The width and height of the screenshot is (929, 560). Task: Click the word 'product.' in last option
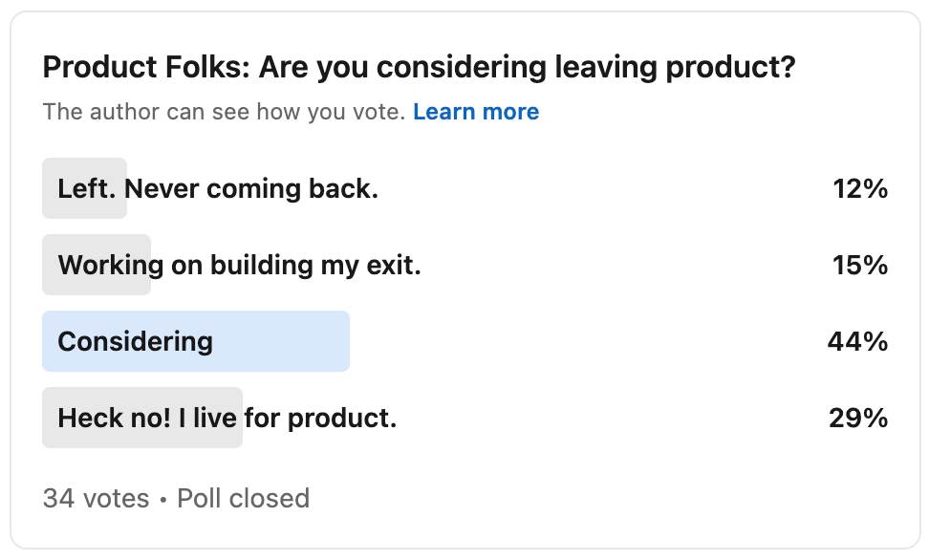click(x=342, y=419)
